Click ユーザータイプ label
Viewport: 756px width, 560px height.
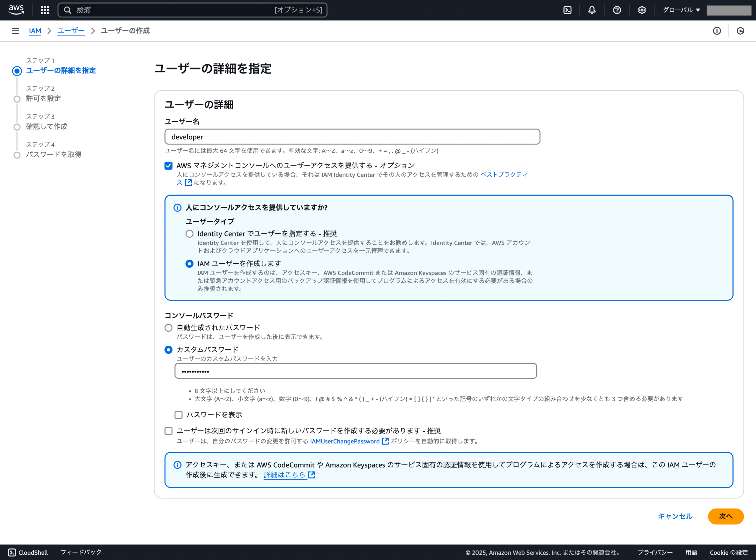point(210,221)
